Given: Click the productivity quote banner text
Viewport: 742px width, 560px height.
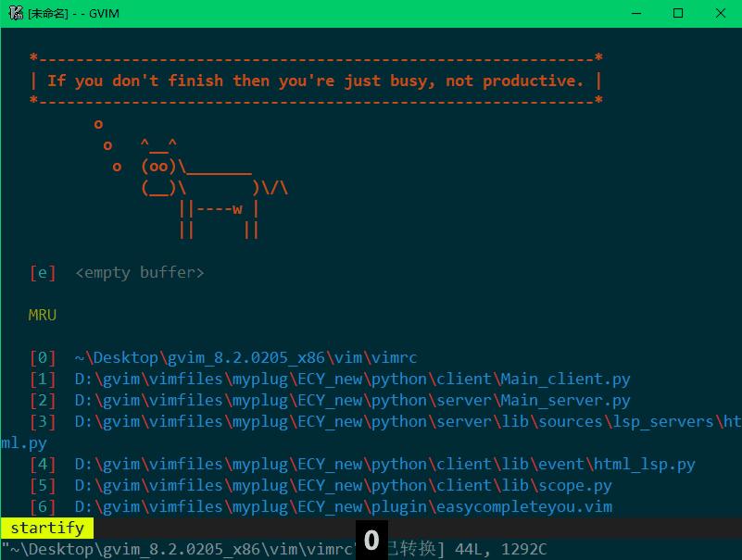Looking at the screenshot, I should pos(315,81).
